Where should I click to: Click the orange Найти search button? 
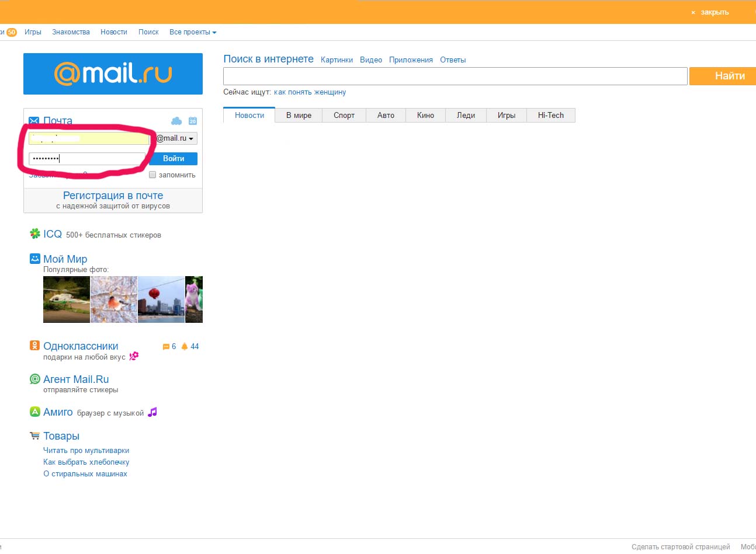pyautogui.click(x=723, y=76)
